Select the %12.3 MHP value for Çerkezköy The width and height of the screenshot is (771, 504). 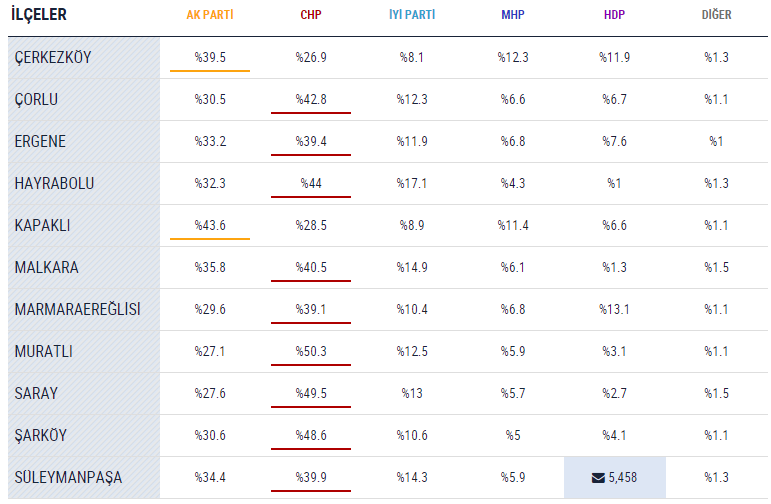(x=513, y=58)
